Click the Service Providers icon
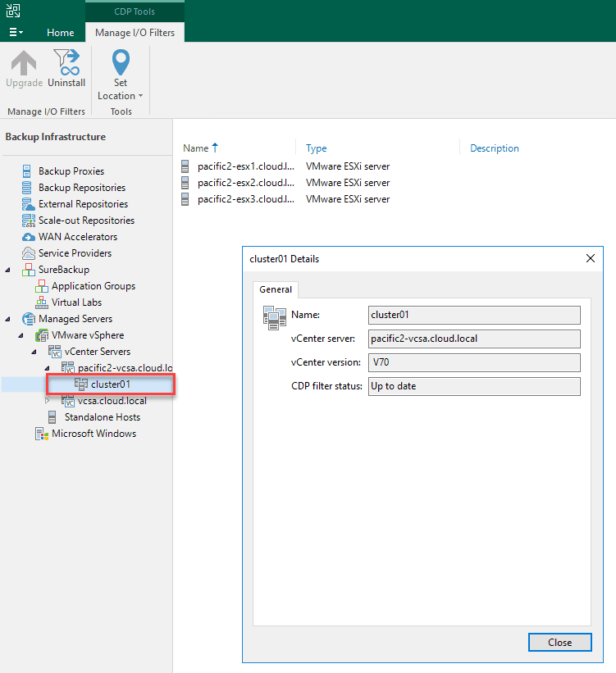 pyautogui.click(x=29, y=253)
